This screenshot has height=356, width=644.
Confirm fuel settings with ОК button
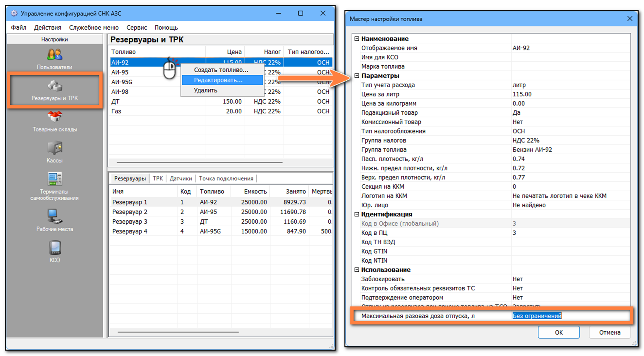click(559, 332)
